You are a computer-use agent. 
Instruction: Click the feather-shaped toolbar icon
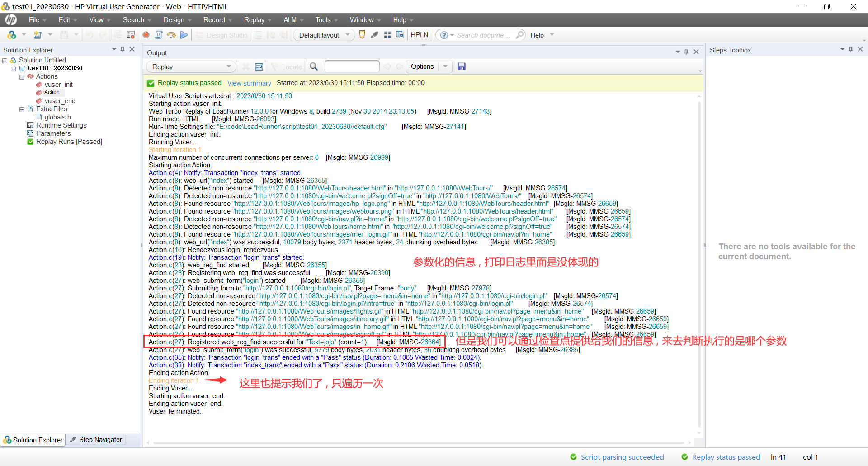click(375, 35)
